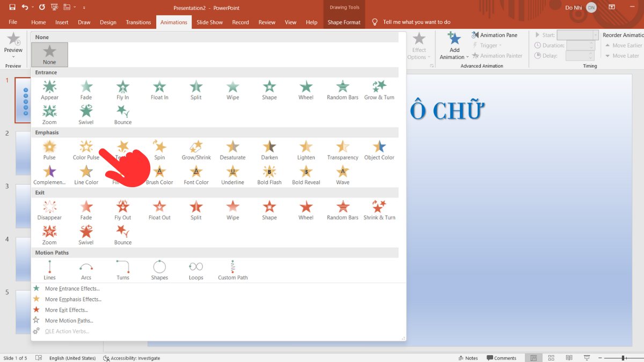Switch to the Shape Format tab
The height and width of the screenshot is (362, 644).
click(x=344, y=22)
